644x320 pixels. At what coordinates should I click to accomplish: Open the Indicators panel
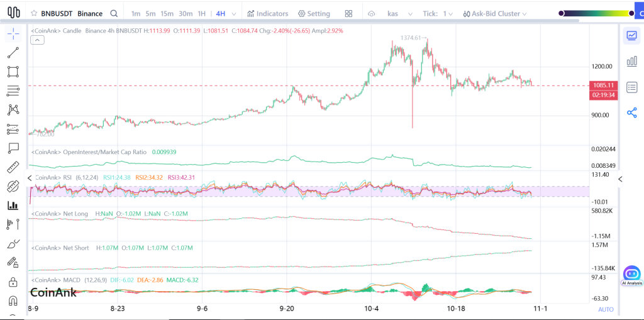(268, 13)
